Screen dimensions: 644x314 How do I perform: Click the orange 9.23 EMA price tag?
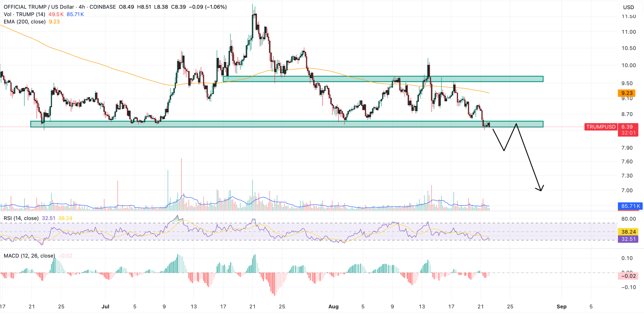627,93
